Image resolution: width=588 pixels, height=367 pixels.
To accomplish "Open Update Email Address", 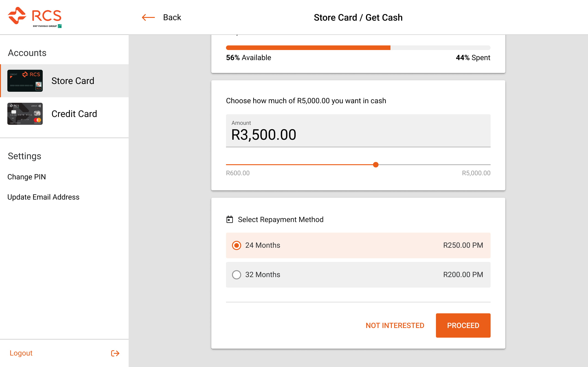I will tap(43, 197).
